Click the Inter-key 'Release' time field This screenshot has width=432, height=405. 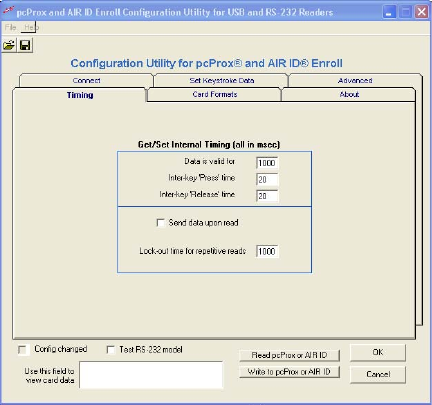[x=267, y=196]
